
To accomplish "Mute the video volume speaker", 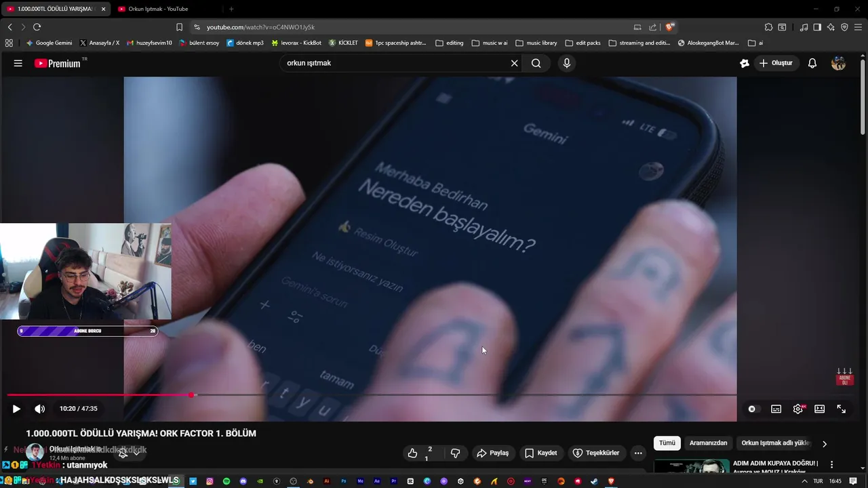I will [x=40, y=409].
